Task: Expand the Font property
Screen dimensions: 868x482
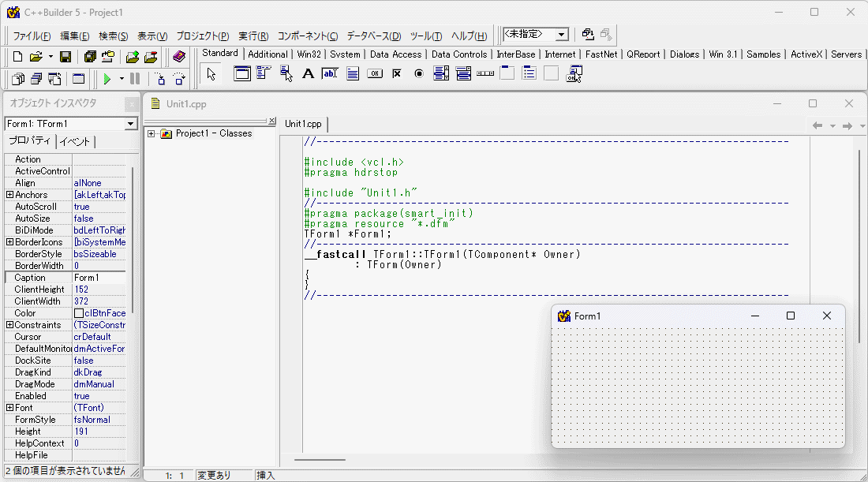Action: tap(9, 408)
